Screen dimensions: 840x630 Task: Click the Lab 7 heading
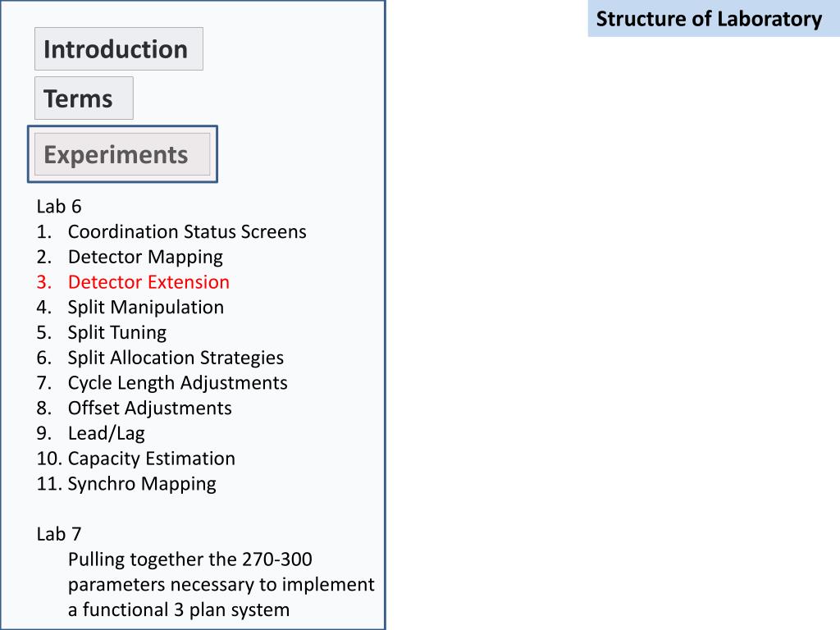pyautogui.click(x=59, y=533)
